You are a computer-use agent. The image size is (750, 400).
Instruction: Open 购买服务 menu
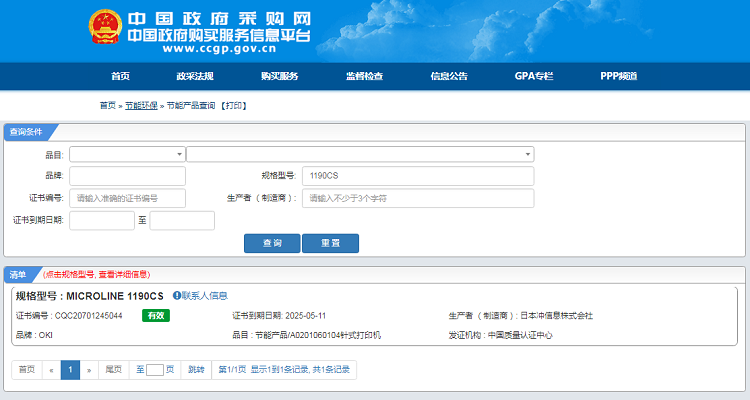point(279,76)
